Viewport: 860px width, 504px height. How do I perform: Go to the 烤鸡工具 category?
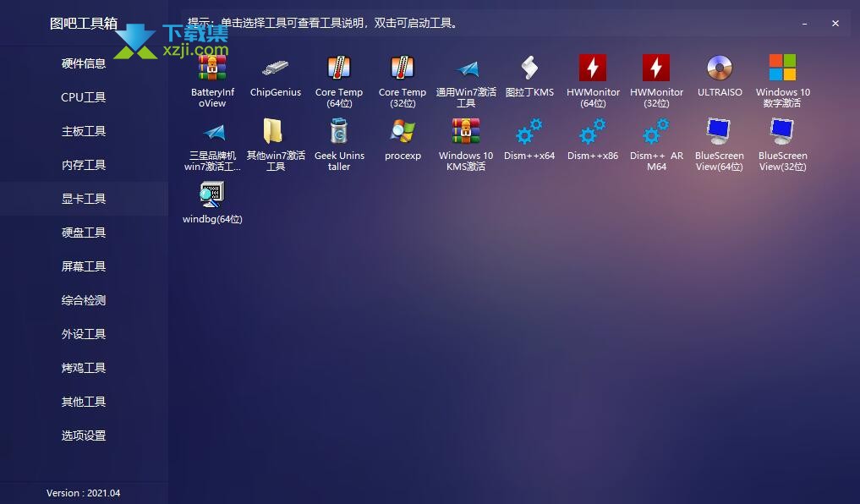pos(84,368)
